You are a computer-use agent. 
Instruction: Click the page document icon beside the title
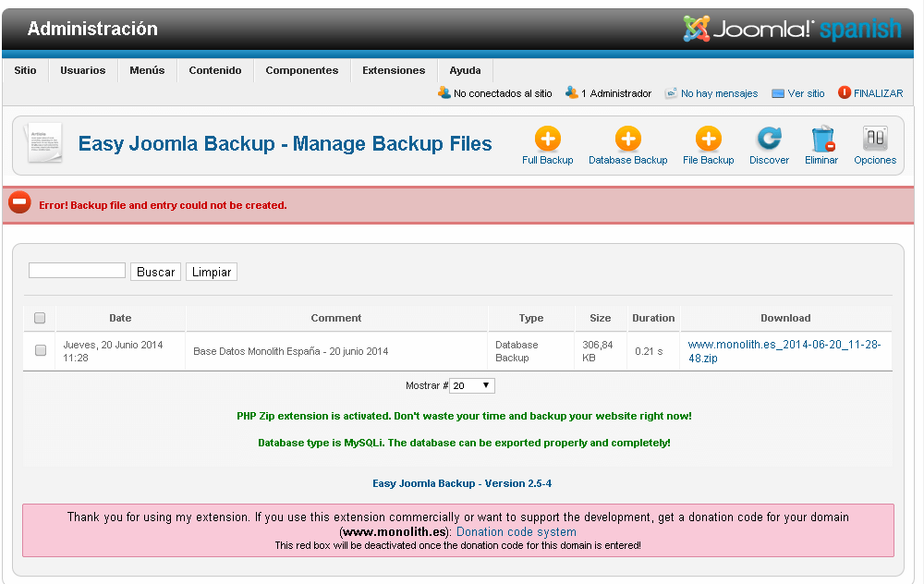(x=43, y=143)
